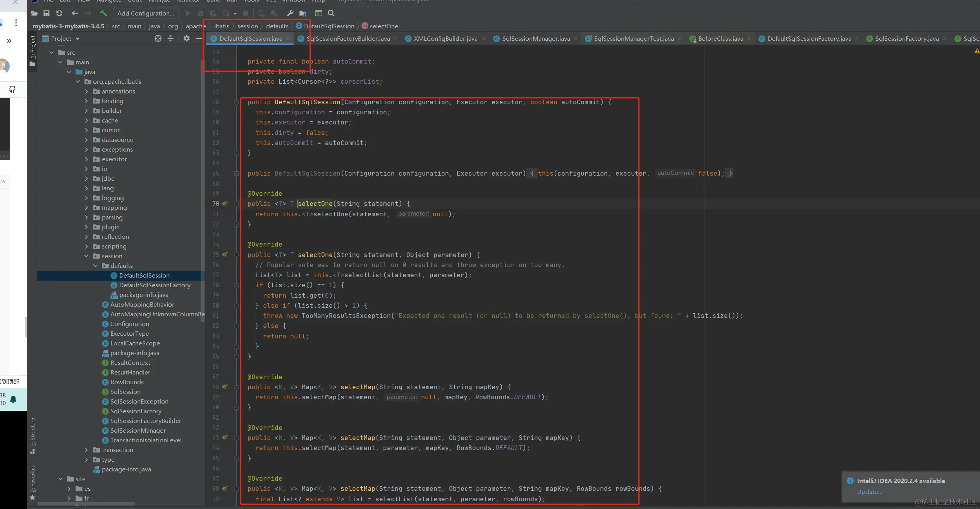Select Configuration class in project tree
The height and width of the screenshot is (509, 980).
tap(129, 324)
